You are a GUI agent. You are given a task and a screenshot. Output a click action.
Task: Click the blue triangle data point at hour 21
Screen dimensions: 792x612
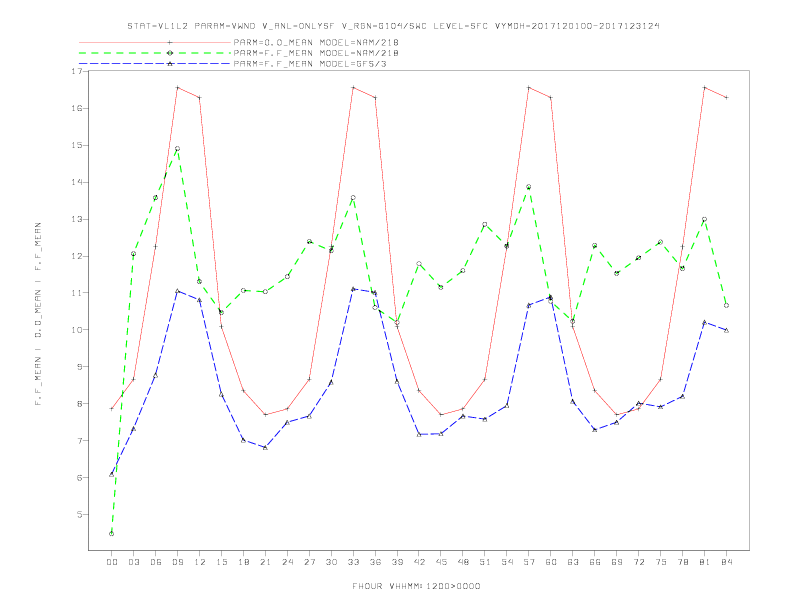tap(265, 447)
